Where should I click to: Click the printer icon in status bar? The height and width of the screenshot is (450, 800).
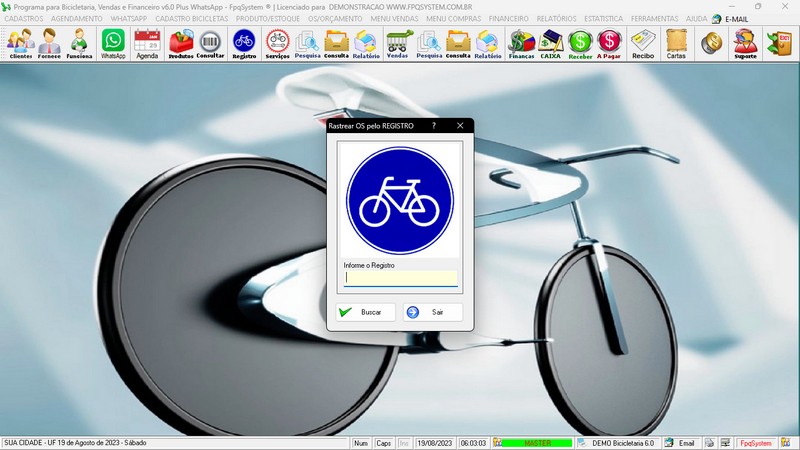pos(710,443)
